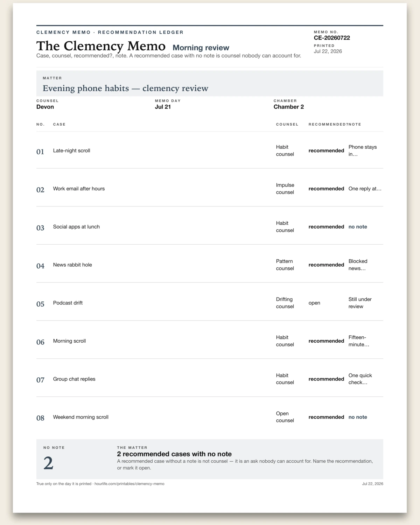Click the "open" status for Podcast drift
This screenshot has width=420, height=525.
[x=314, y=303]
